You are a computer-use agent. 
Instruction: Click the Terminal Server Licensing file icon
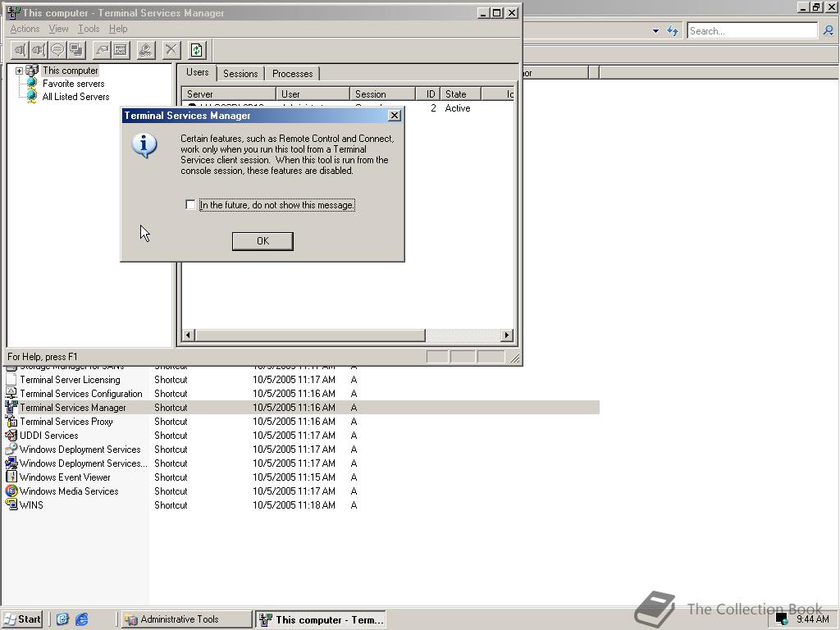[11, 379]
